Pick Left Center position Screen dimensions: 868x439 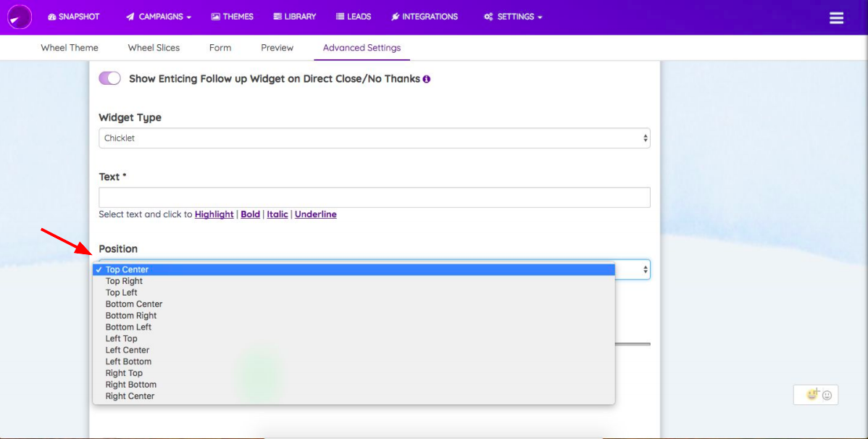pyautogui.click(x=354, y=350)
